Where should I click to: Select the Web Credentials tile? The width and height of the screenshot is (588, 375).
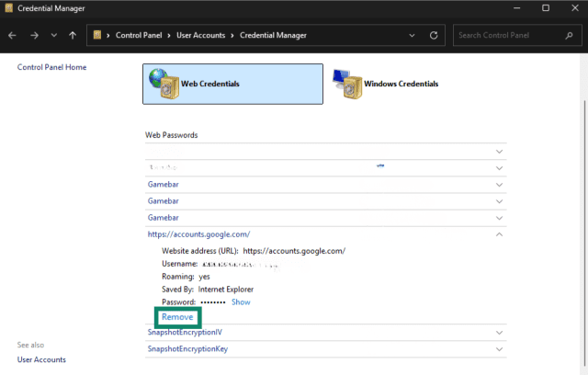coord(232,84)
